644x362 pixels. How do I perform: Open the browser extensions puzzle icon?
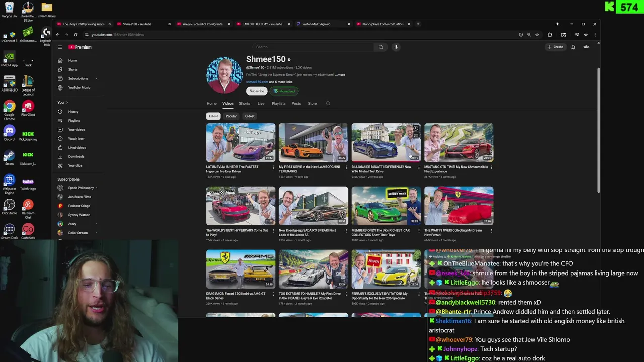(x=550, y=35)
